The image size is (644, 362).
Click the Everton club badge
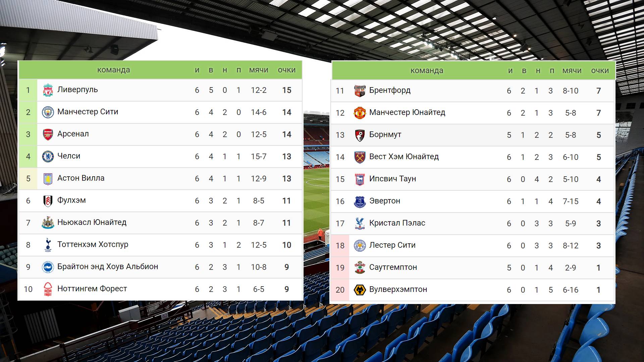[x=360, y=201]
